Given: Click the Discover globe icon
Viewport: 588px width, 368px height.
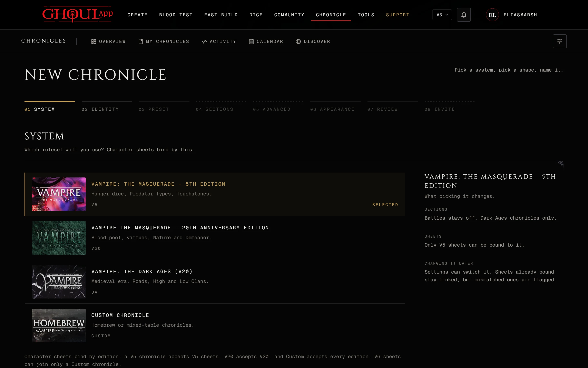Looking at the screenshot, I should [298, 42].
